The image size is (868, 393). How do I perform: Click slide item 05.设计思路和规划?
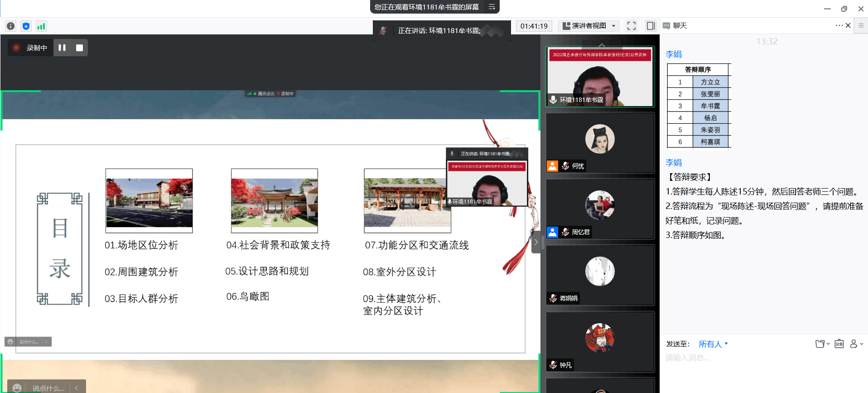coord(267,271)
